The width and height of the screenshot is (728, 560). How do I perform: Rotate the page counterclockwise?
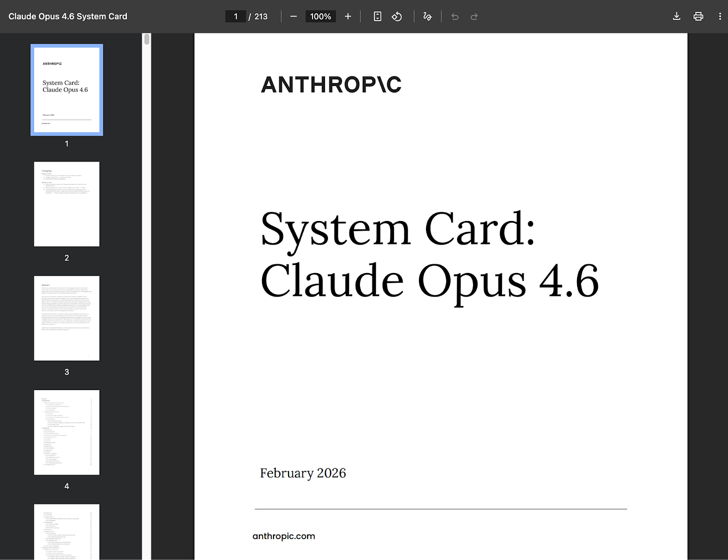click(x=396, y=16)
